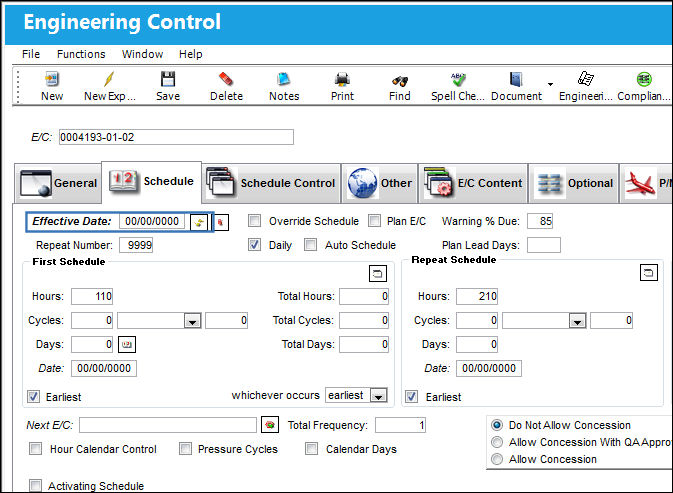673x493 pixels.
Task: Click the Total Frequency field
Action: click(400, 425)
